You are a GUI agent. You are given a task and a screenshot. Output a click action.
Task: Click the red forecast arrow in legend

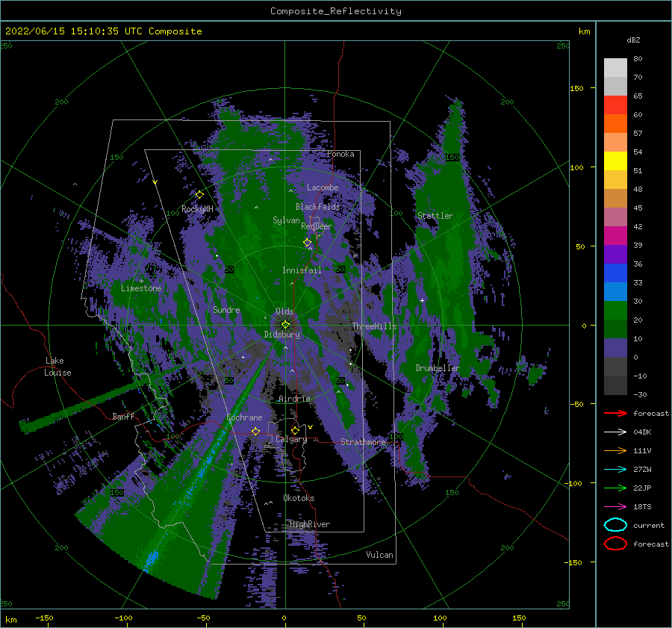pyautogui.click(x=615, y=413)
